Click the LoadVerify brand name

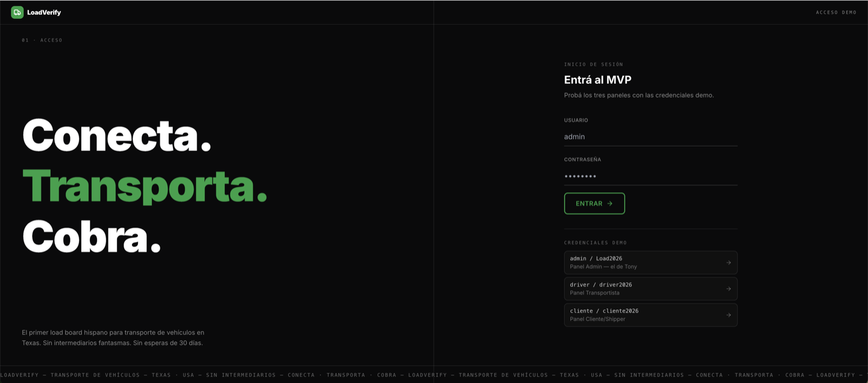click(x=44, y=12)
